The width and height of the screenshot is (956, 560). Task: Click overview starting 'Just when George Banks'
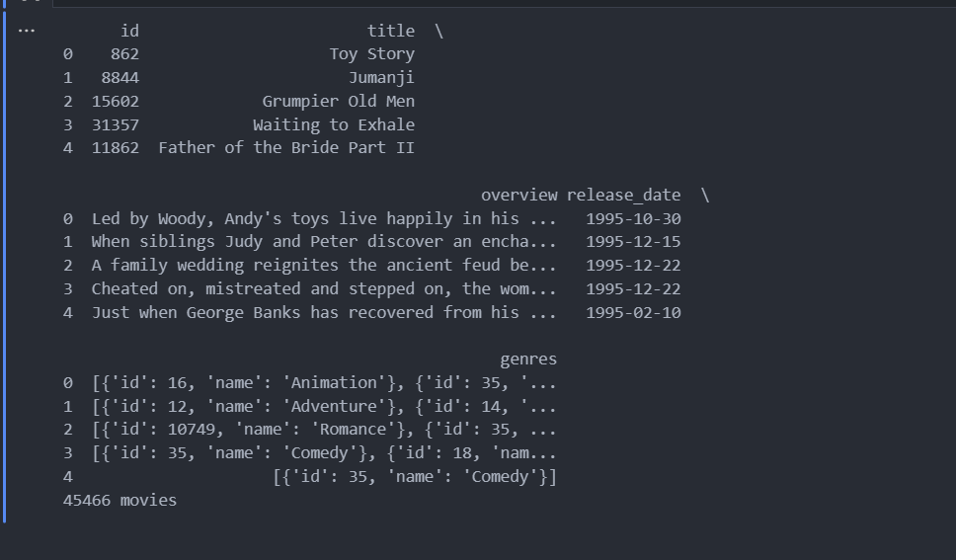[x=324, y=313]
